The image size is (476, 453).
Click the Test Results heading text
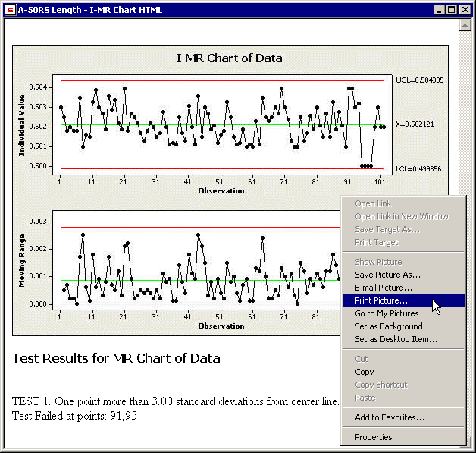116,358
